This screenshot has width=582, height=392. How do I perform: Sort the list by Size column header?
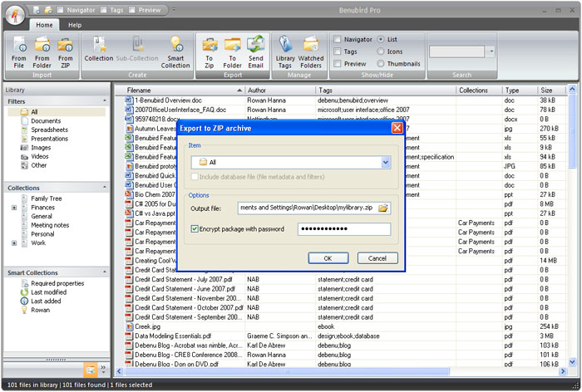pyautogui.click(x=551, y=91)
